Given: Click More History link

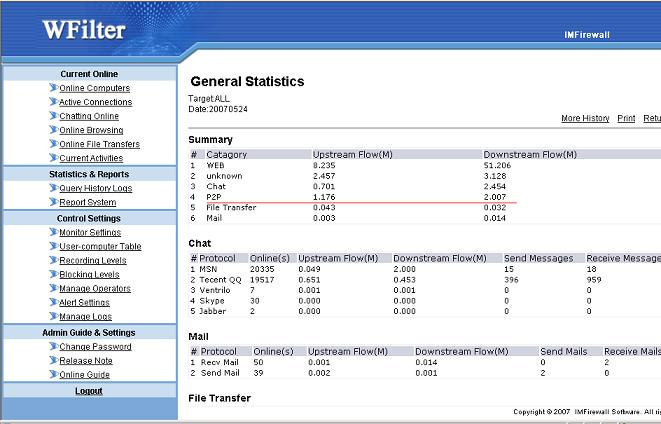Looking at the screenshot, I should 585,118.
